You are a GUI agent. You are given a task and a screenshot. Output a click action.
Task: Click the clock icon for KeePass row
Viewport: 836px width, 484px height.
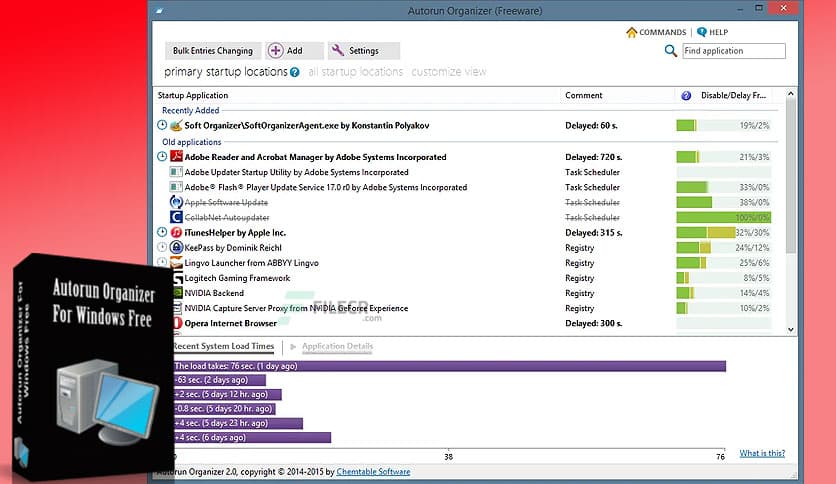(x=162, y=247)
